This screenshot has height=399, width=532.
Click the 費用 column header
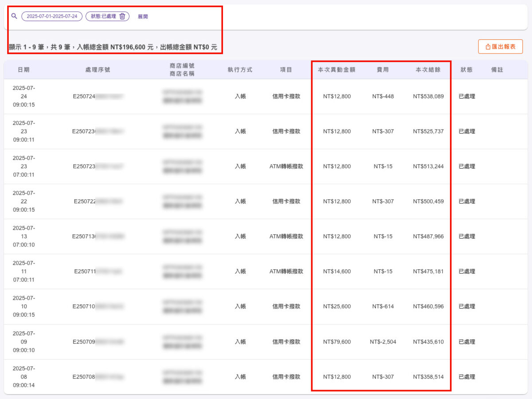383,70
